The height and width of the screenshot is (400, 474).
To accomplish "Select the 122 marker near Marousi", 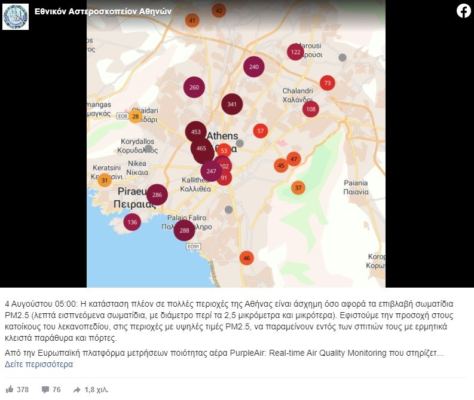I will 295,52.
